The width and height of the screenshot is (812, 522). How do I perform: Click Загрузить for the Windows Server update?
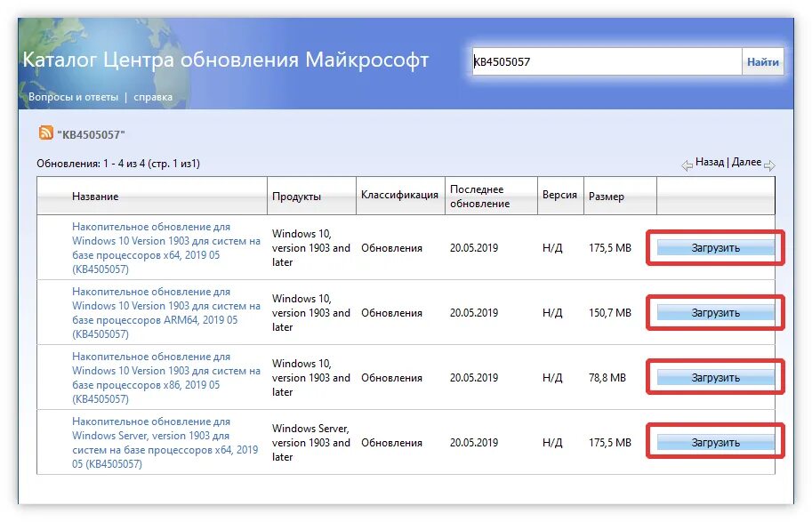coord(715,442)
